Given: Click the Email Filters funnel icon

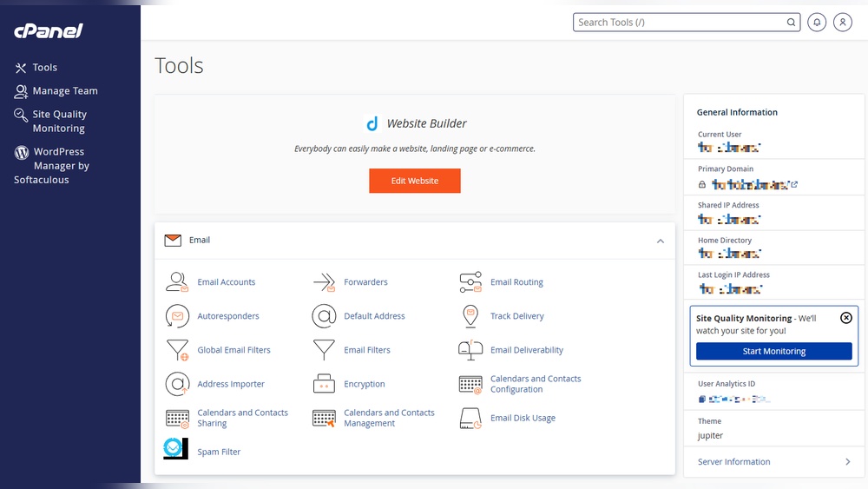Looking at the screenshot, I should click(x=324, y=350).
